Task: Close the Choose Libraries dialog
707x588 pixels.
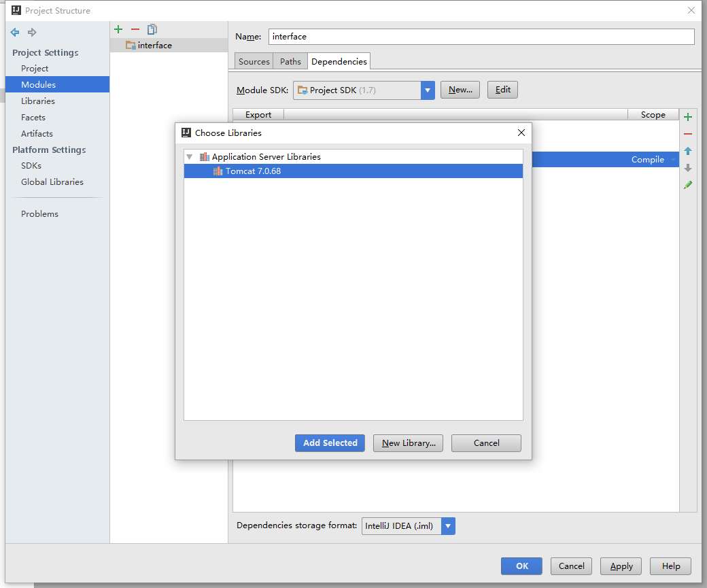Action: tap(521, 133)
